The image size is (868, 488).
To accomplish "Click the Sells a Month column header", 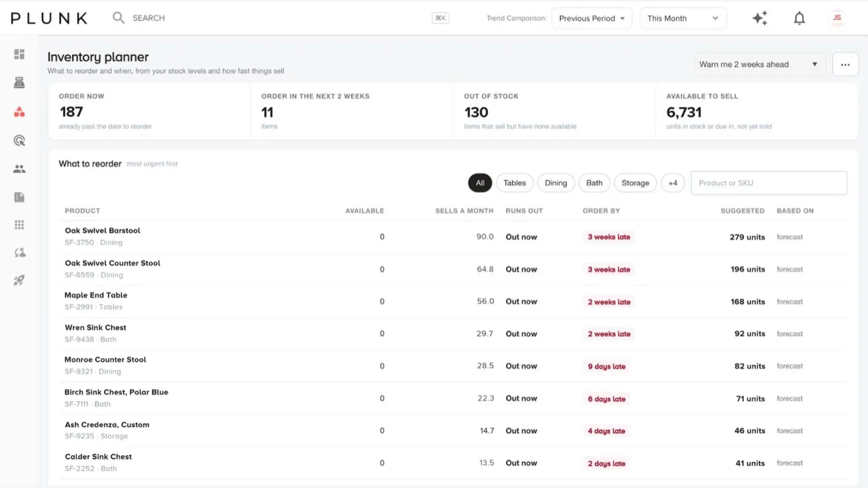I will pyautogui.click(x=464, y=211).
